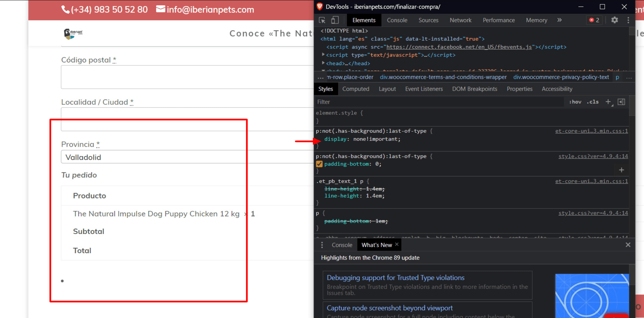Show more DevTools tabs chevron

(x=559, y=20)
